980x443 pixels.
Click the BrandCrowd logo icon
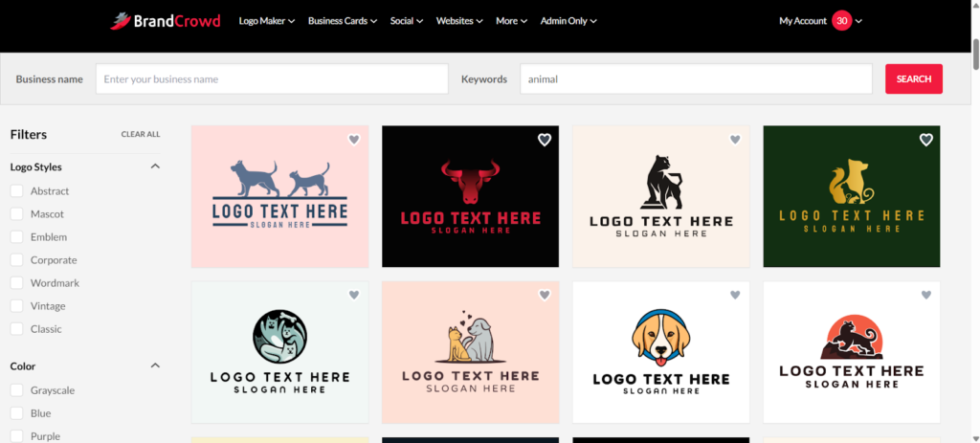tap(119, 20)
